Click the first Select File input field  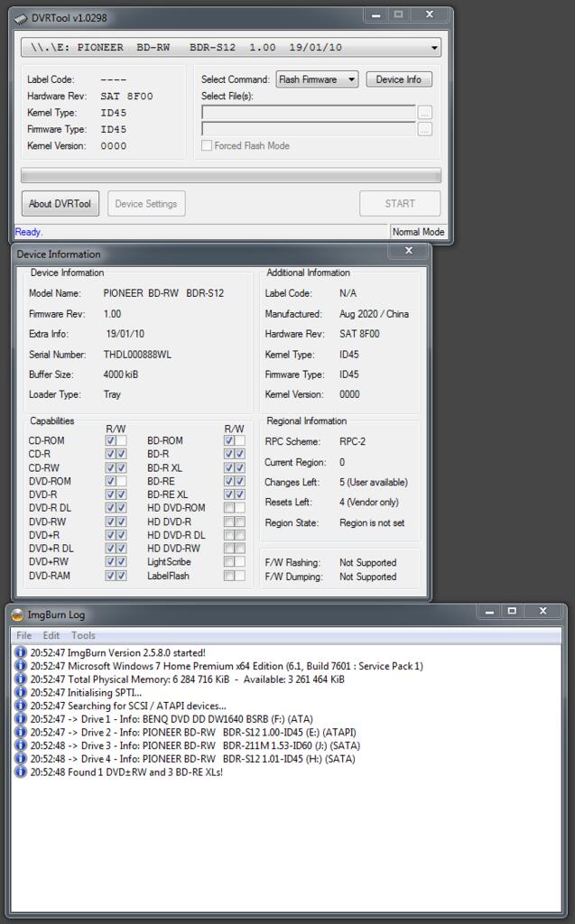pos(309,112)
